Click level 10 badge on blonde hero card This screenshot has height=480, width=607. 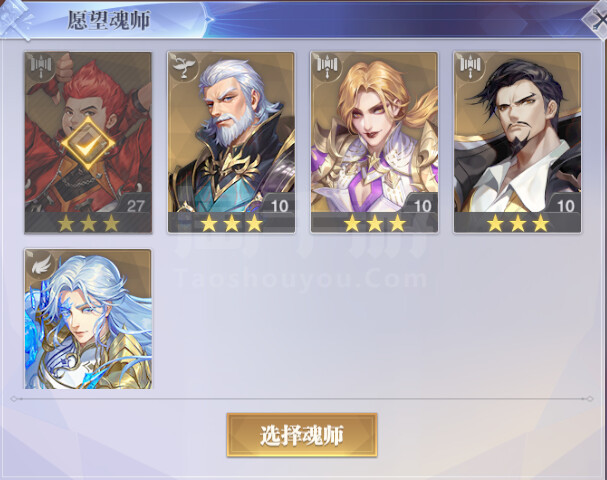pos(422,206)
